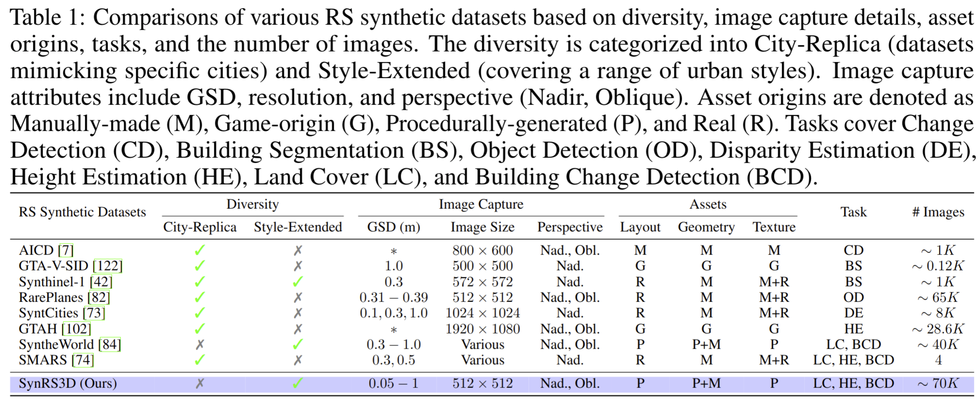The image size is (980, 401).
Task: Click the Style-Extended cross in SyntCities row
Action: (298, 313)
